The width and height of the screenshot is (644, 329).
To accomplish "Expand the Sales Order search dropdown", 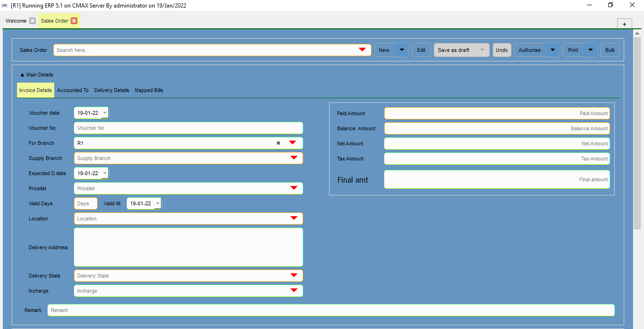I will coord(362,50).
